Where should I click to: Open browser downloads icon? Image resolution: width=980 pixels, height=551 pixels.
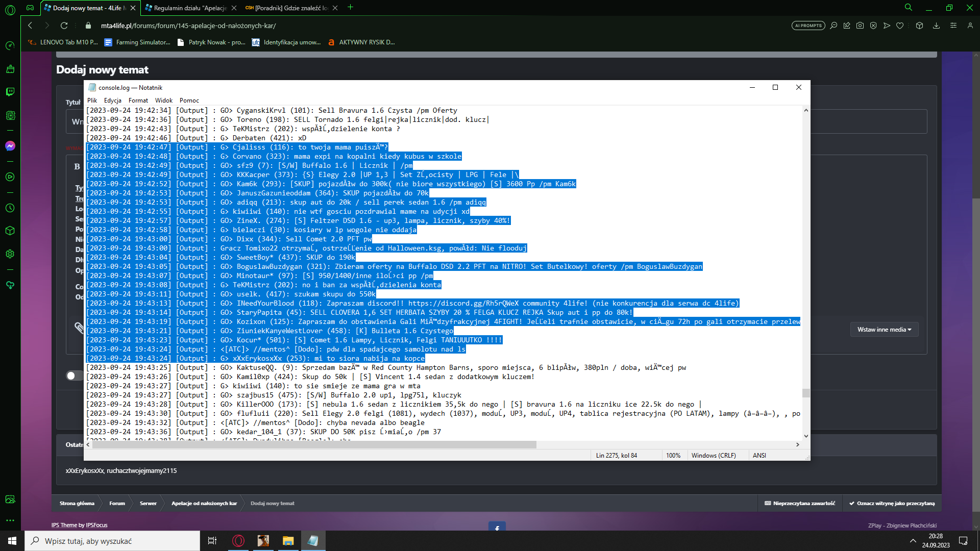click(x=936, y=26)
